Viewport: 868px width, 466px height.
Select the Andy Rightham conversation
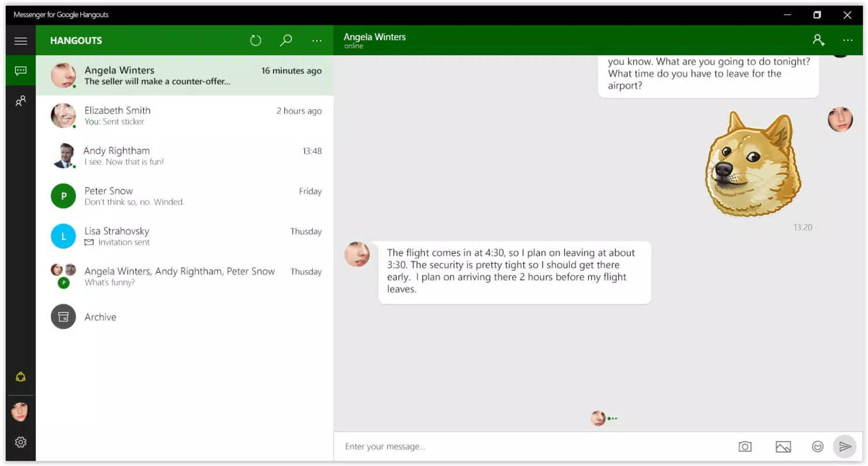click(x=185, y=156)
